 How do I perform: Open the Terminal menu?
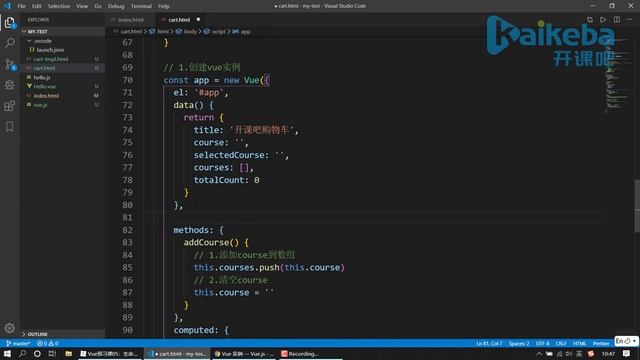click(141, 6)
